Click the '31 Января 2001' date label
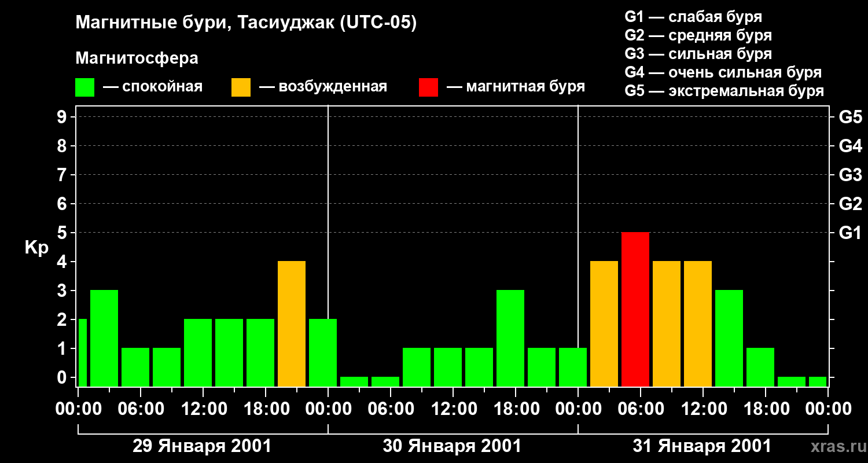The width and height of the screenshot is (868, 463). (703, 446)
